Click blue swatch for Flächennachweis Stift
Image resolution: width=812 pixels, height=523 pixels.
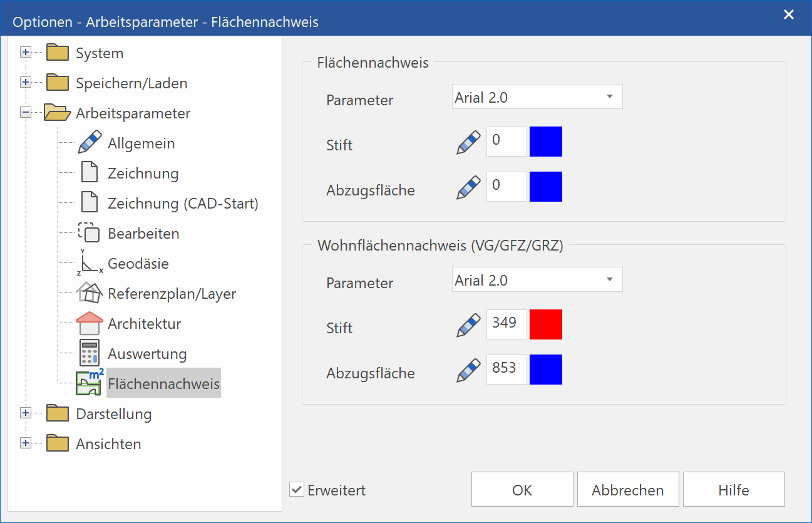[x=546, y=142]
